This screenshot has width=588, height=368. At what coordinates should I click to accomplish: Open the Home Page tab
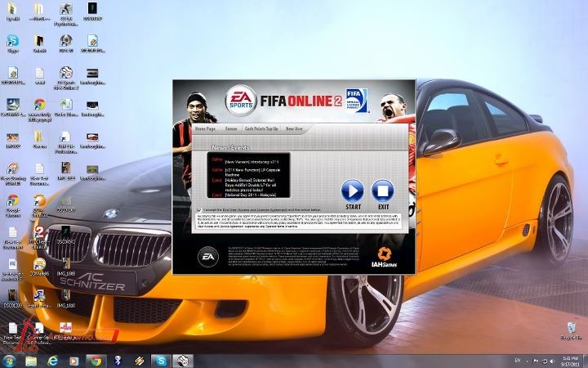point(205,129)
